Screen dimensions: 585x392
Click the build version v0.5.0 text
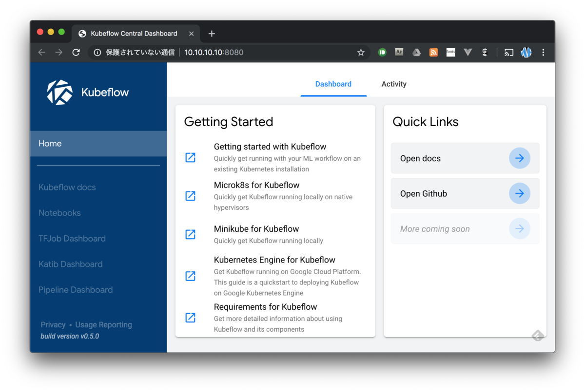(x=70, y=336)
